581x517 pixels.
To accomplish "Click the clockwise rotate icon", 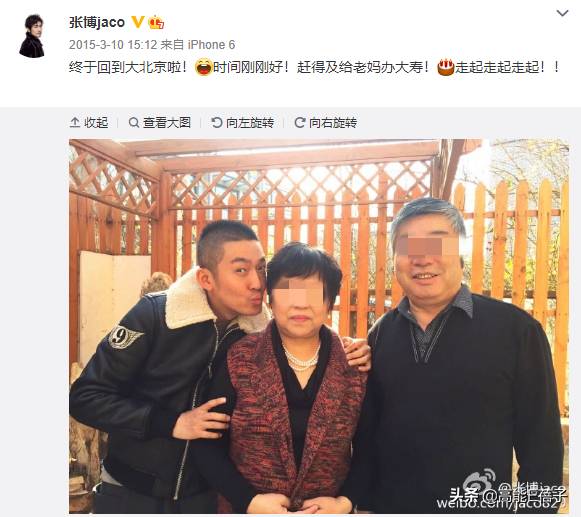I will pyautogui.click(x=299, y=122).
